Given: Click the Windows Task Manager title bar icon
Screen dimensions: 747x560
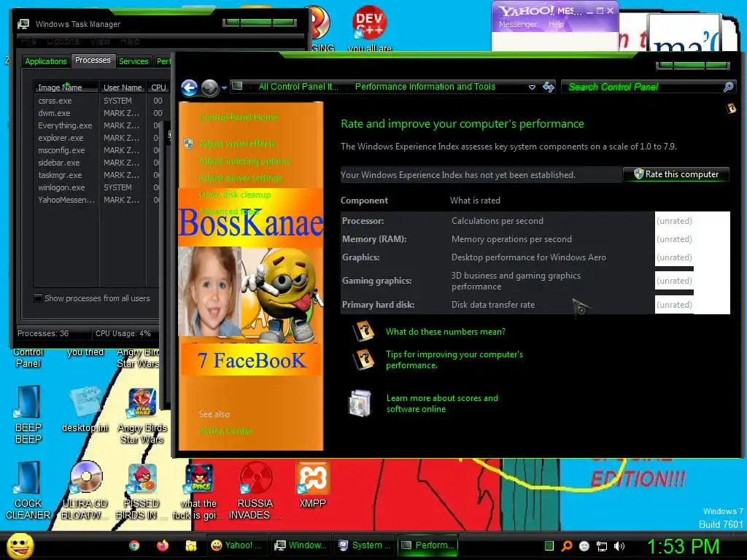Looking at the screenshot, I should click(x=23, y=24).
